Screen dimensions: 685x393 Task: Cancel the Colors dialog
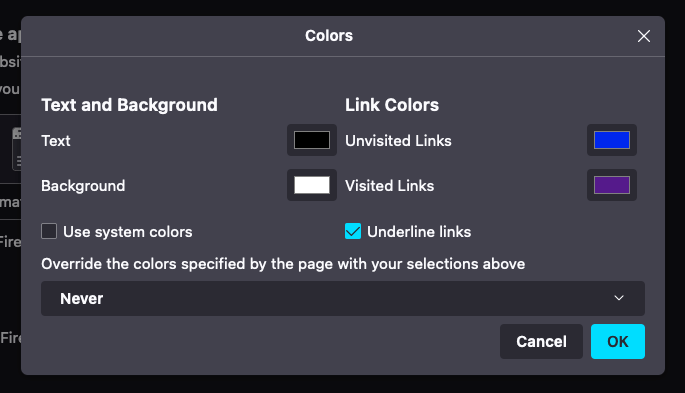(x=541, y=341)
